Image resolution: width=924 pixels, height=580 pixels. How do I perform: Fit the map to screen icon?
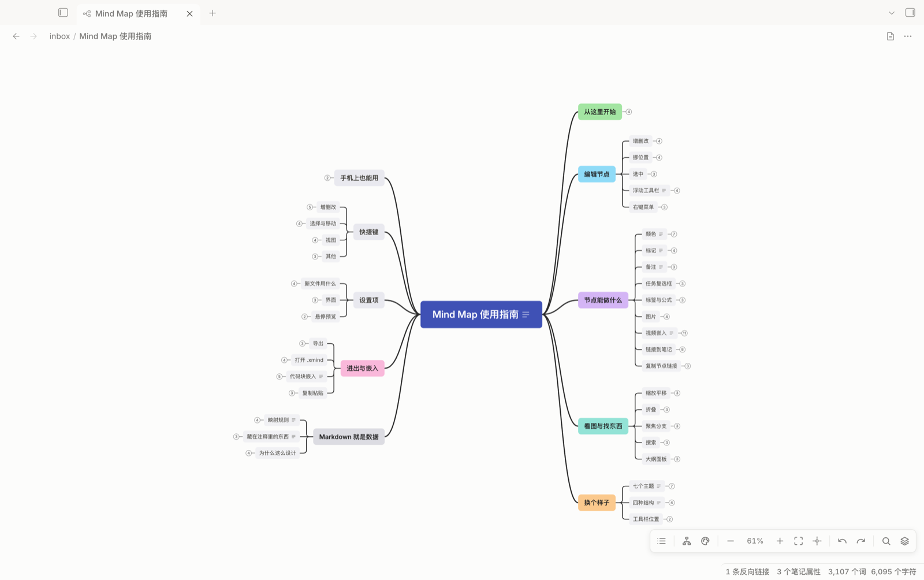[799, 541]
